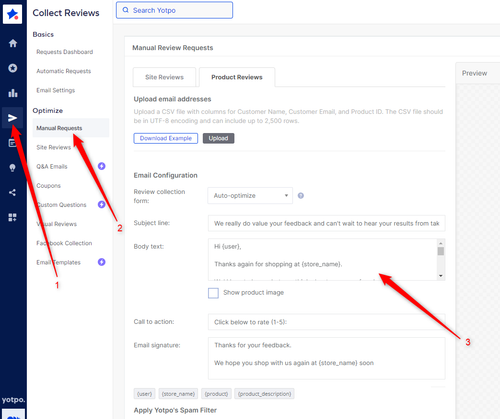
Task: Open the Home icon in sidebar
Action: click(13, 43)
